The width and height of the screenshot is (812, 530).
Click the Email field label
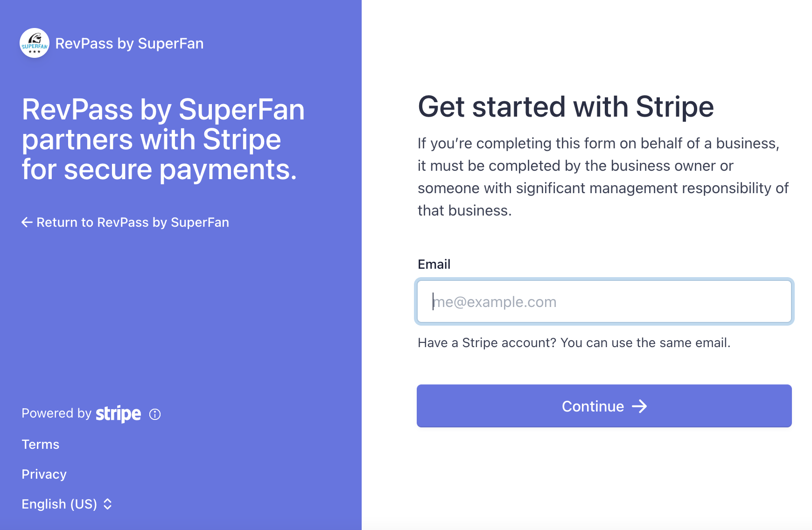[x=434, y=265]
